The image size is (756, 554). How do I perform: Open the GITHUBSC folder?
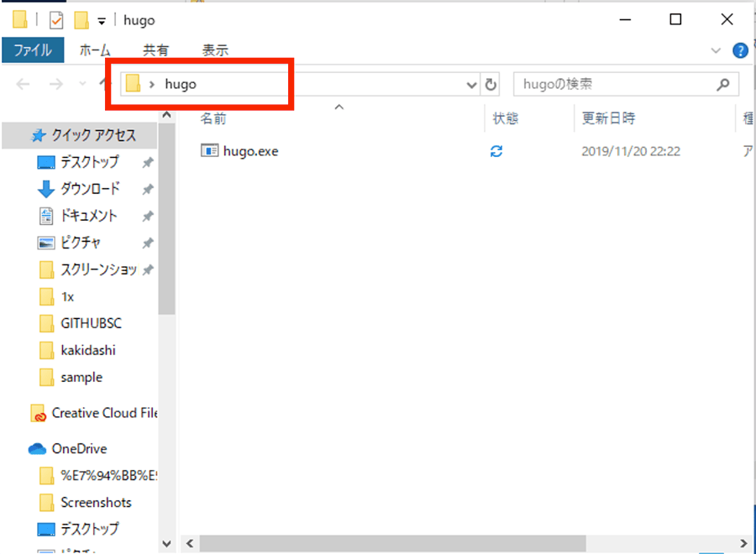coord(91,323)
